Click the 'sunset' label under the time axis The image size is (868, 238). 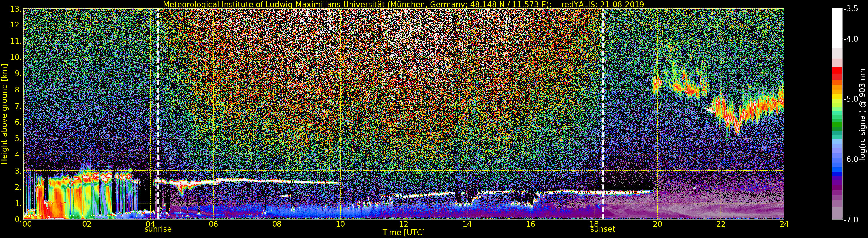coord(602,229)
